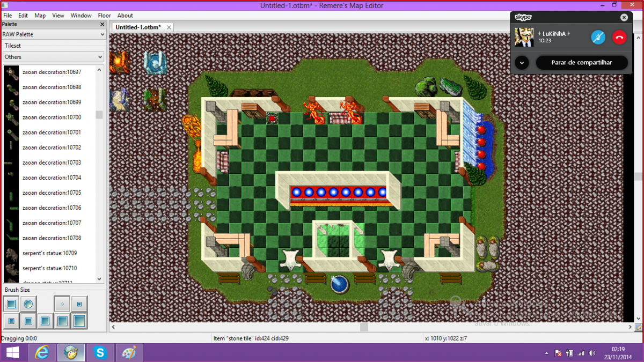Image resolution: width=644 pixels, height=362 pixels.
Task: Choose the second small-square brush size in the top row
Action: pyautogui.click(x=79, y=304)
